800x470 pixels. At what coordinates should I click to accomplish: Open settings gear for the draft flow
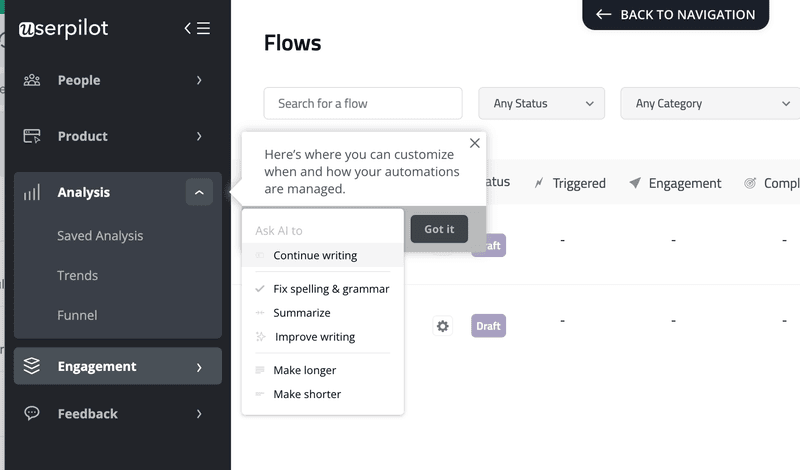click(x=443, y=326)
